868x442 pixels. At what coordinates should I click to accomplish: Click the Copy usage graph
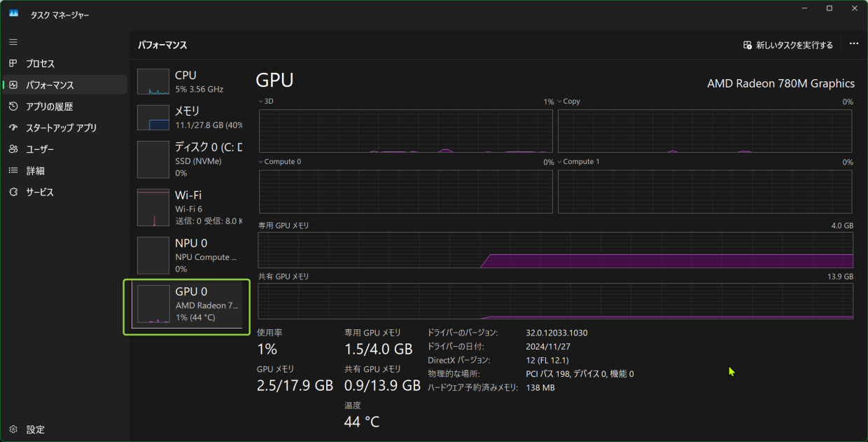click(706, 131)
